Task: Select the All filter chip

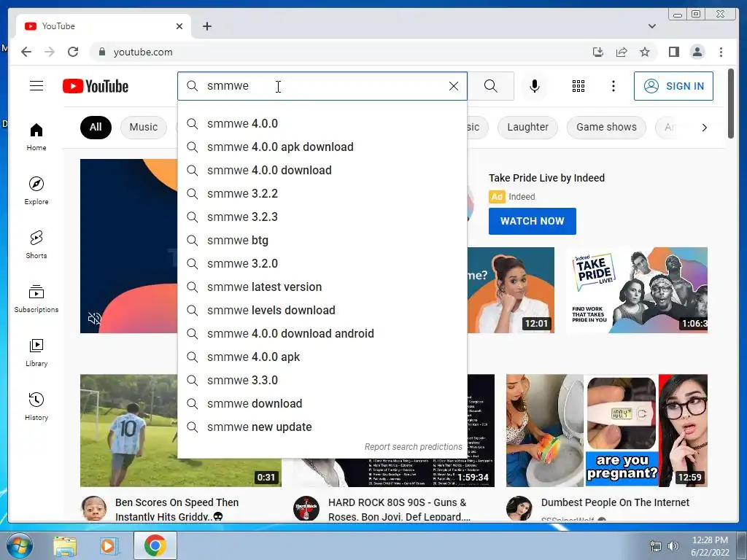Action: pos(96,127)
